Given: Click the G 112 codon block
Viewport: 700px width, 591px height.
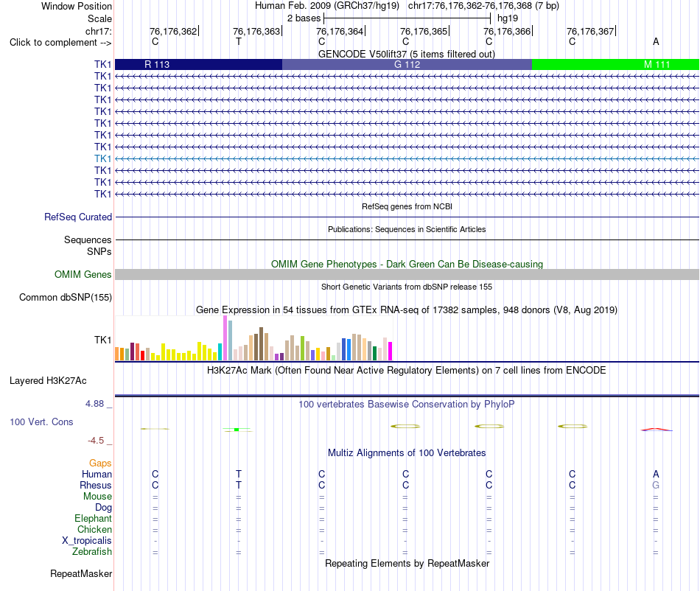Looking at the screenshot, I should pos(407,64).
